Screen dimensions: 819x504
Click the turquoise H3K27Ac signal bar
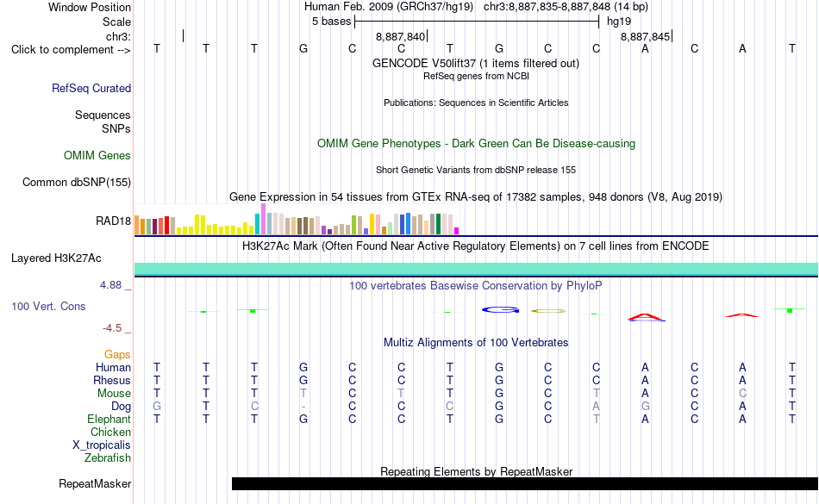(477, 269)
